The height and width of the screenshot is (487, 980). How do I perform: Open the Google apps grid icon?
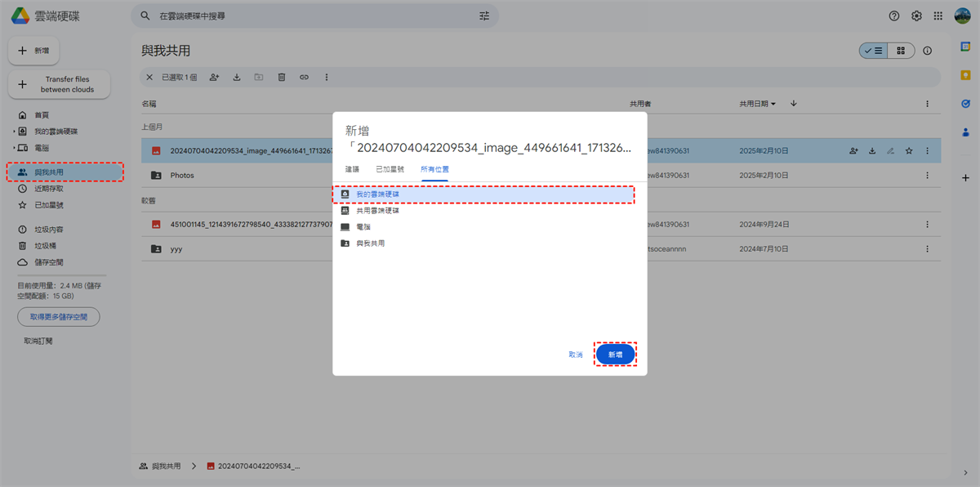[x=938, y=16]
